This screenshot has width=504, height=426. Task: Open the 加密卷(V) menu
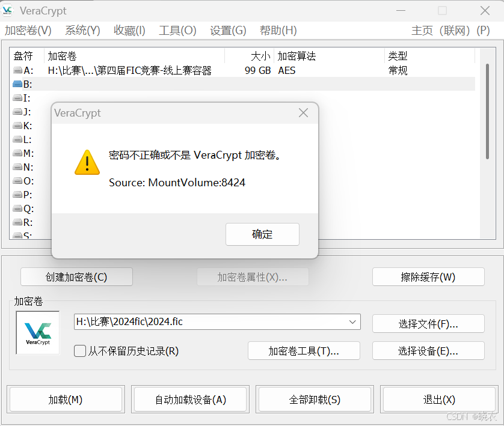[28, 31]
